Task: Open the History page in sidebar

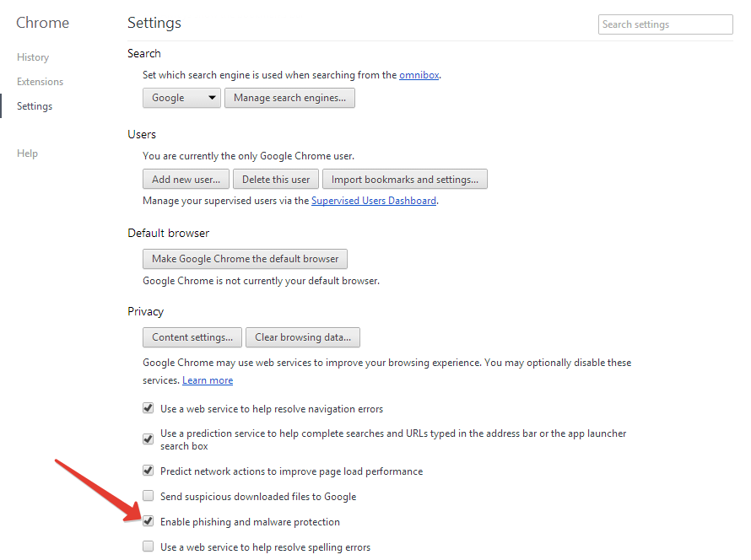Action: (33, 57)
